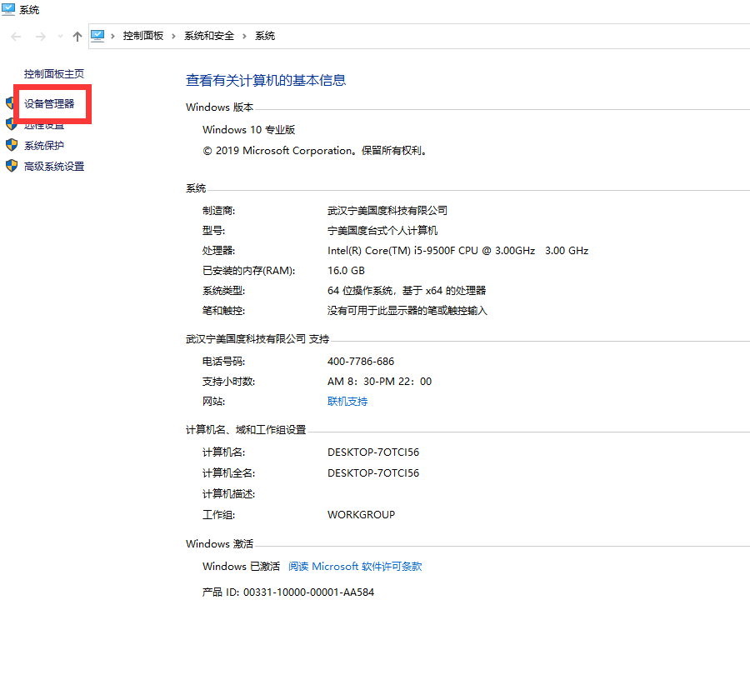Navigate to 控制面板 in the breadcrumb

click(143, 37)
